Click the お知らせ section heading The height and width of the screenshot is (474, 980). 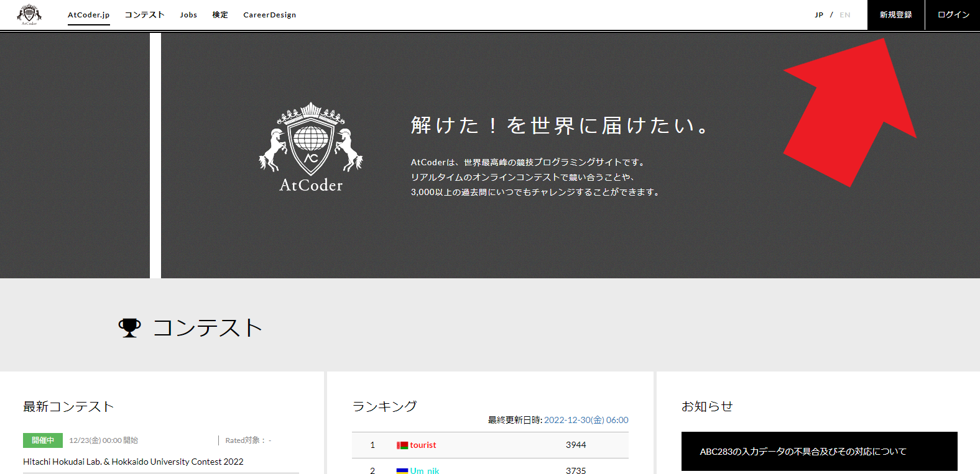pyautogui.click(x=707, y=406)
